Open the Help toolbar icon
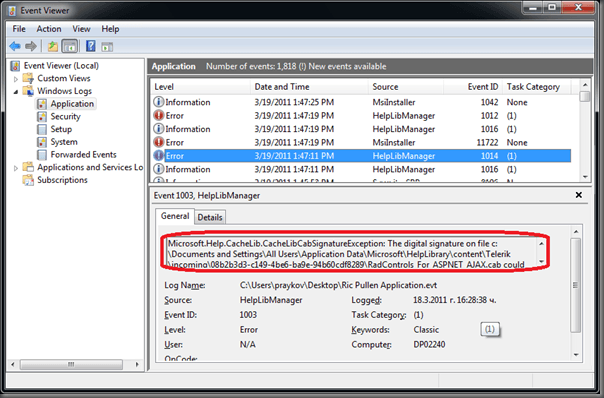 (91, 46)
